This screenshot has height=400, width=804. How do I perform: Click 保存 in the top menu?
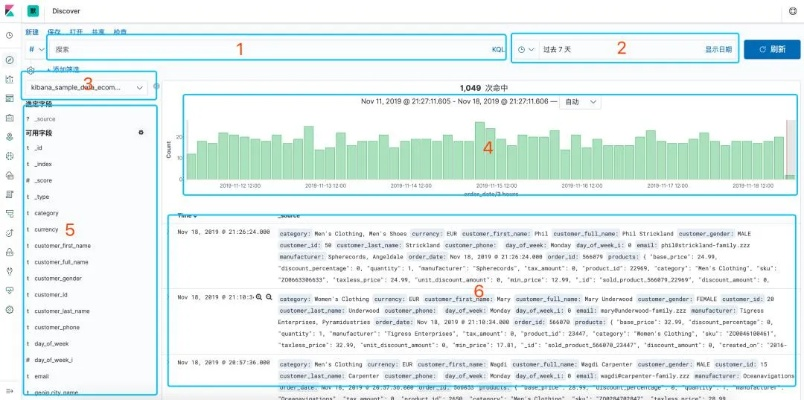pos(54,33)
